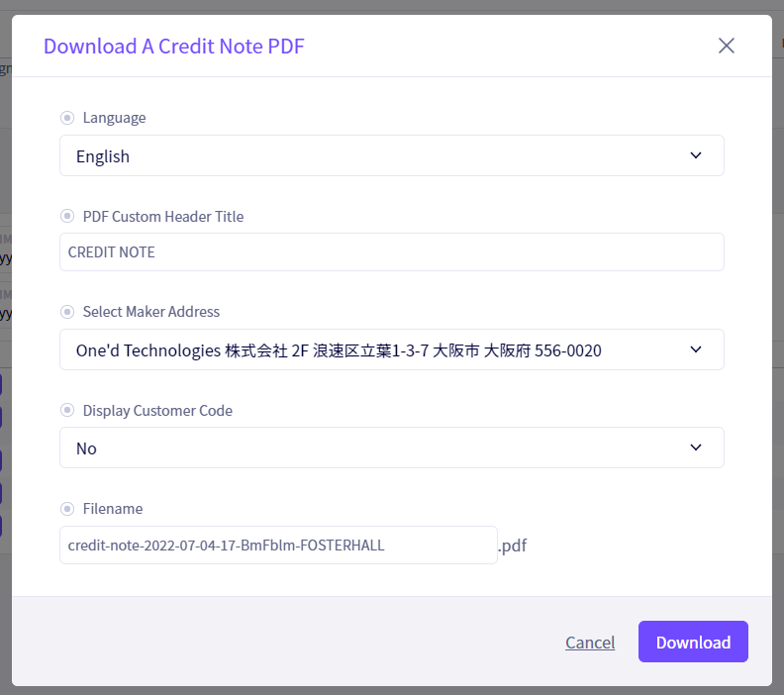Open the Language dropdown showing English
The height and width of the screenshot is (695, 784).
click(391, 155)
